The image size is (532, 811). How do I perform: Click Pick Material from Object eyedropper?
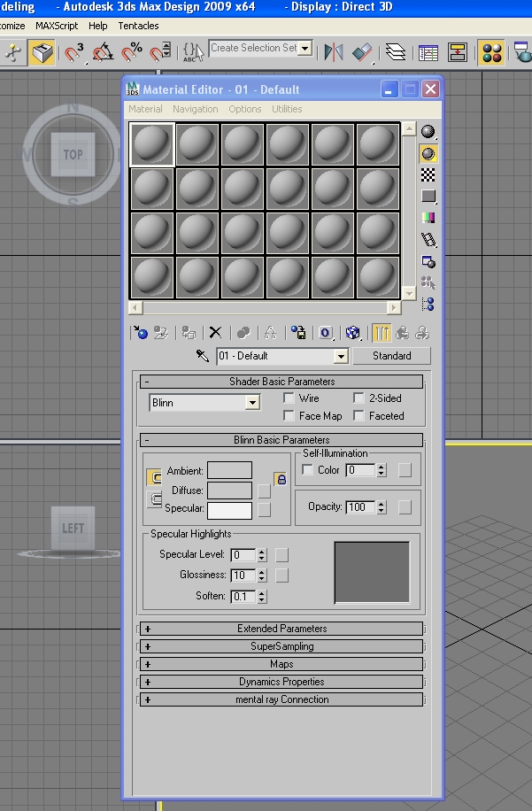(x=203, y=356)
